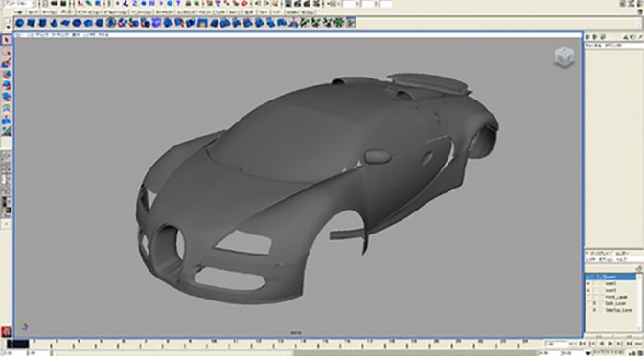The height and width of the screenshot is (356, 644).
Task: Click play forward button
Action: [609, 344]
